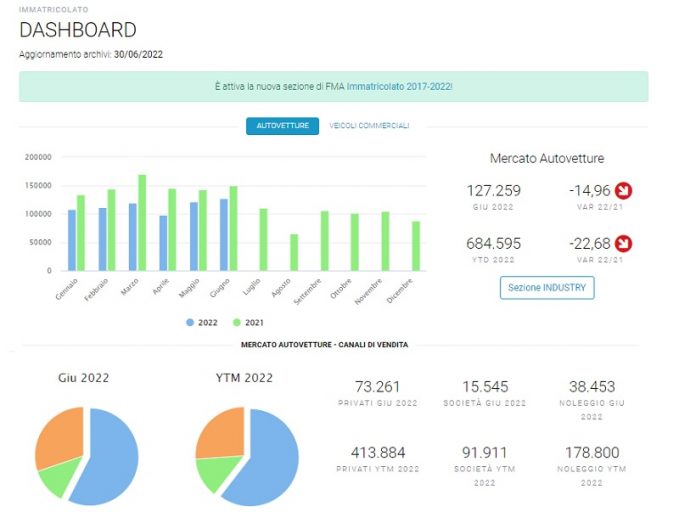The height and width of the screenshot is (512, 679).
Task: Click the Settembre axis label
Action: pos(308,291)
